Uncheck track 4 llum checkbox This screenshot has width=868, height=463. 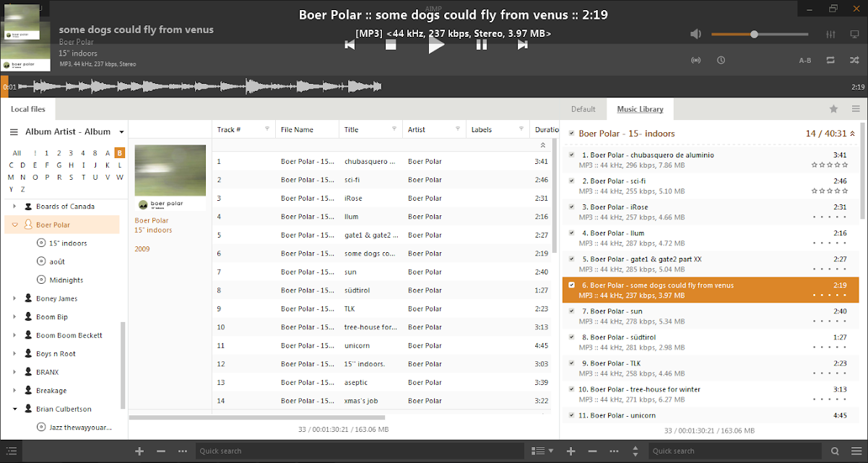pyautogui.click(x=572, y=233)
